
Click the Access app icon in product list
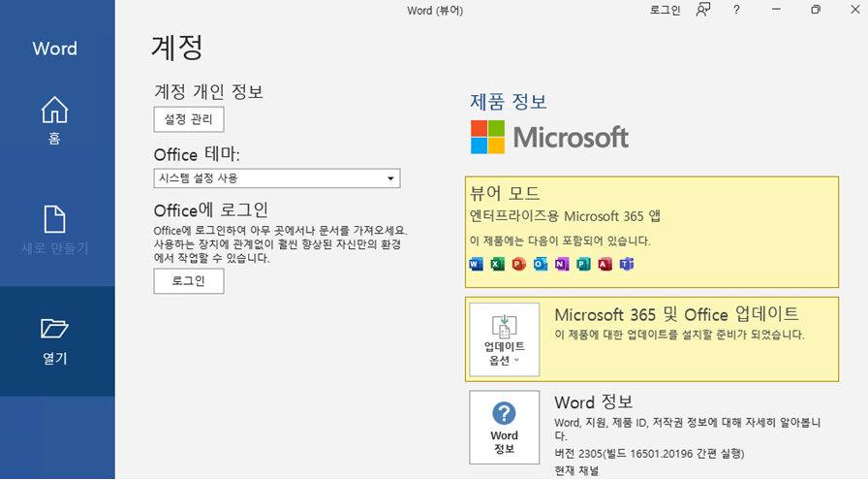(x=605, y=265)
